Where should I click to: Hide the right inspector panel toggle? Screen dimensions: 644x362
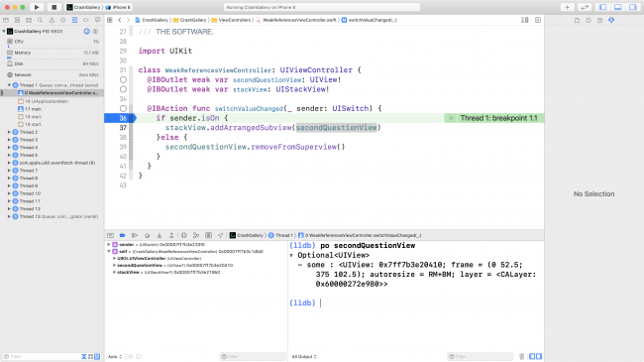tap(633, 7)
